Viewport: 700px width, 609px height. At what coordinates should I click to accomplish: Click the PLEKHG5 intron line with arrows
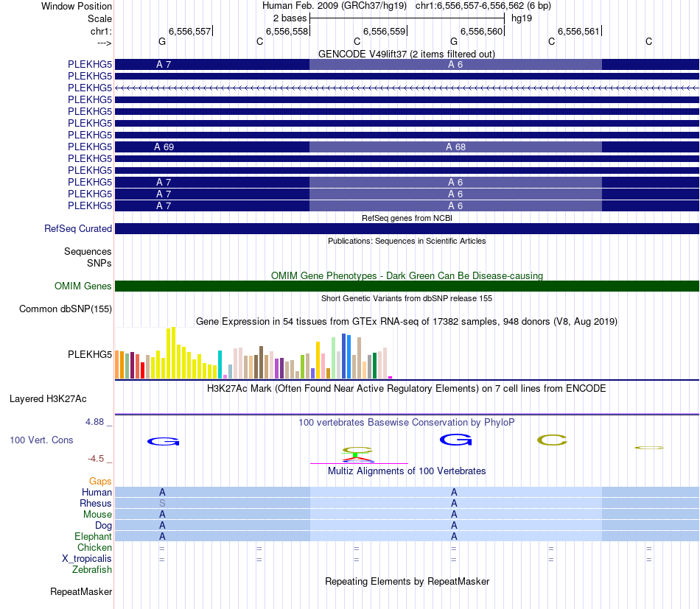tap(407, 88)
